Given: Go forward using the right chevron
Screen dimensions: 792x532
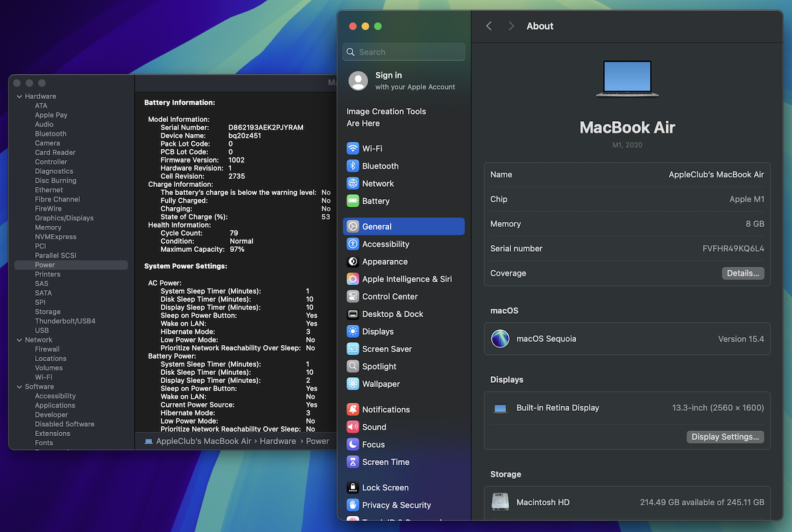Looking at the screenshot, I should 511,26.
